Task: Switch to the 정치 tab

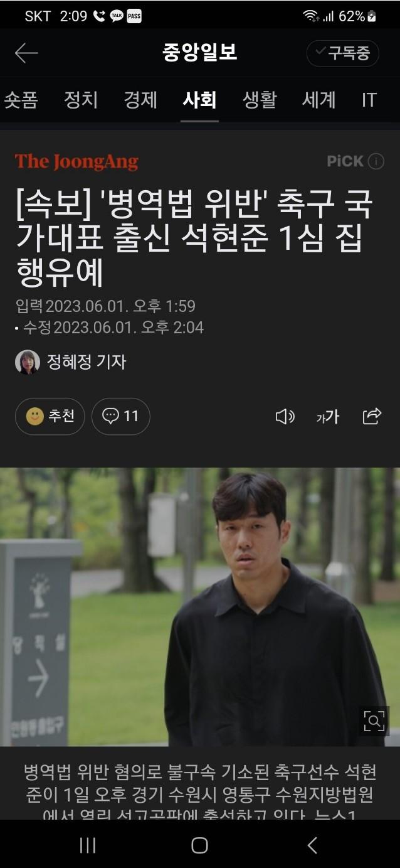Action: (81, 100)
